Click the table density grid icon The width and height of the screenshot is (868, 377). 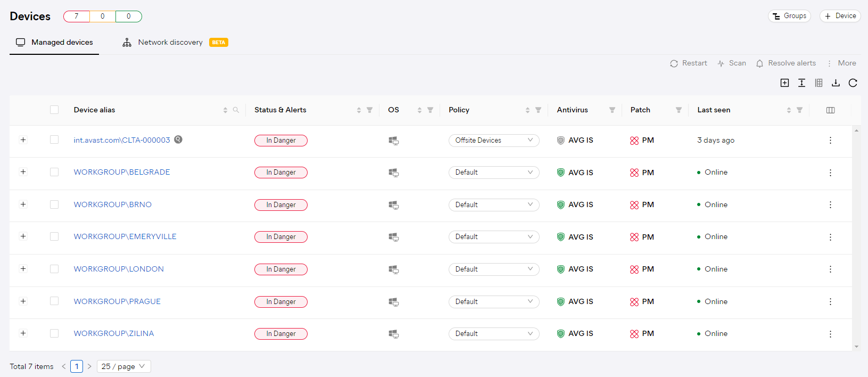819,83
